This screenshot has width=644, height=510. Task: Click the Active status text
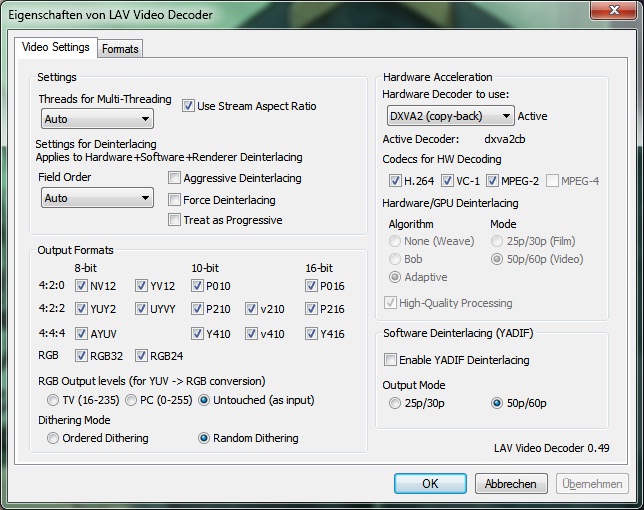tap(532, 116)
